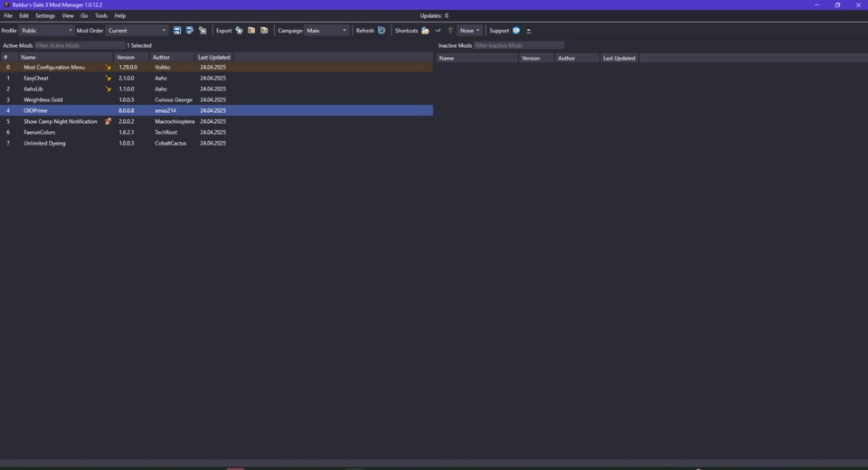
Task: Select the EasyCheat mod row
Action: point(216,78)
